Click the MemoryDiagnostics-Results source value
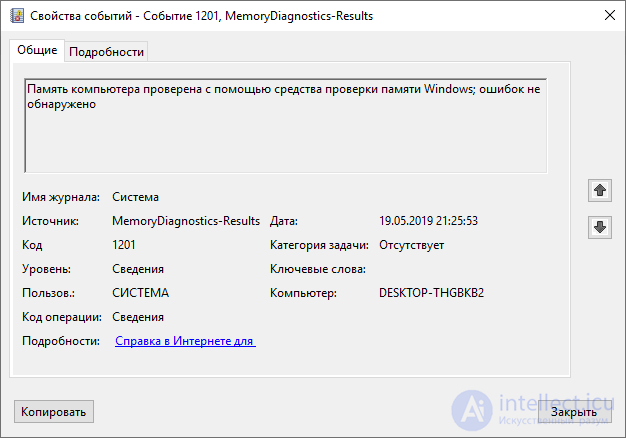The width and height of the screenshot is (626, 438). tap(186, 221)
